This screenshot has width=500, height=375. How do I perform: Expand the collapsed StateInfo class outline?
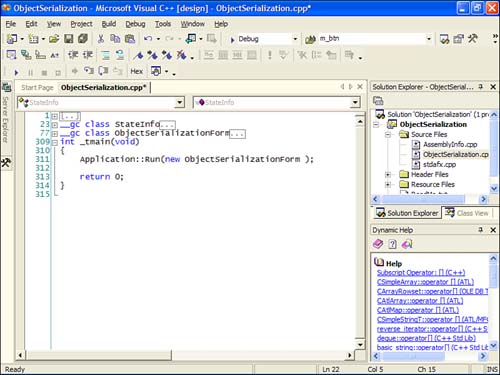(x=55, y=125)
